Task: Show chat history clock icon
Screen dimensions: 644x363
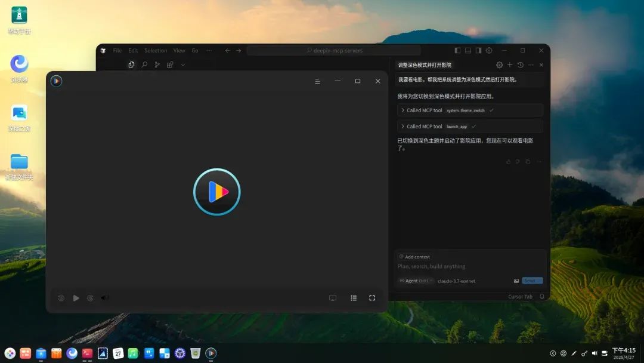Action: tap(521, 65)
